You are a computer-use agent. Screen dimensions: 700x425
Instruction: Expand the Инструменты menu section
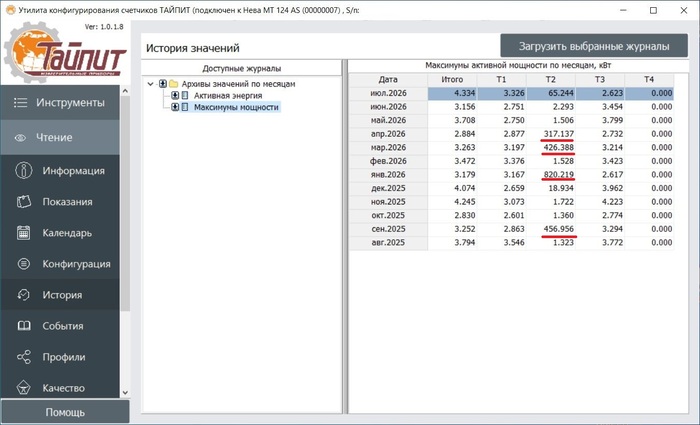[x=60, y=103]
